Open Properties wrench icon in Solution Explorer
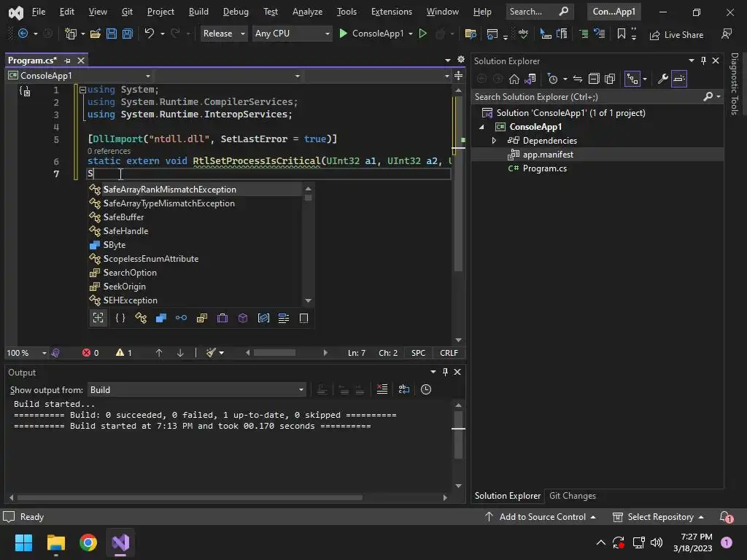The height and width of the screenshot is (560, 747). pyautogui.click(x=662, y=79)
